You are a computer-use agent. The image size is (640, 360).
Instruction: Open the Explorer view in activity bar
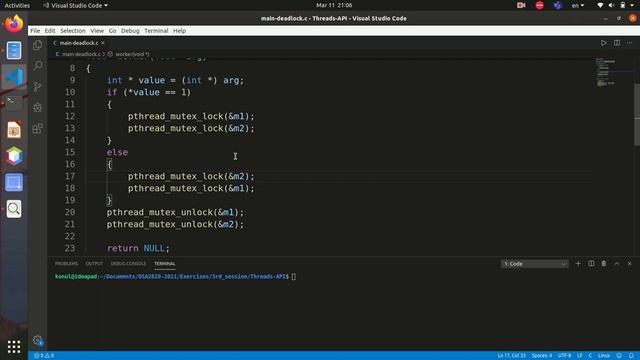click(38, 45)
